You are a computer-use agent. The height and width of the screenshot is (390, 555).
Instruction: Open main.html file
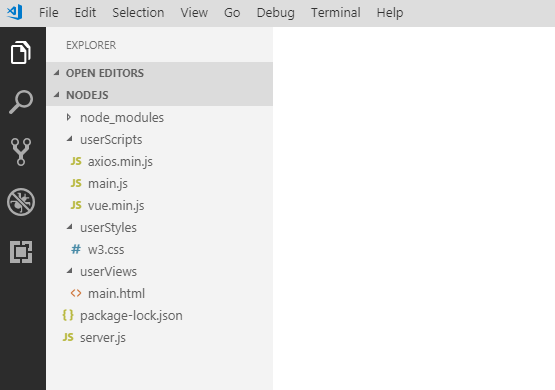pos(116,293)
